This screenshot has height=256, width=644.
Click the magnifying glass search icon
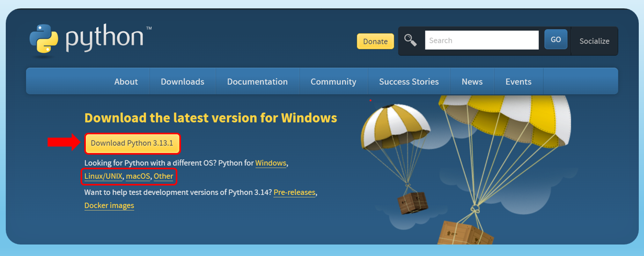point(411,40)
